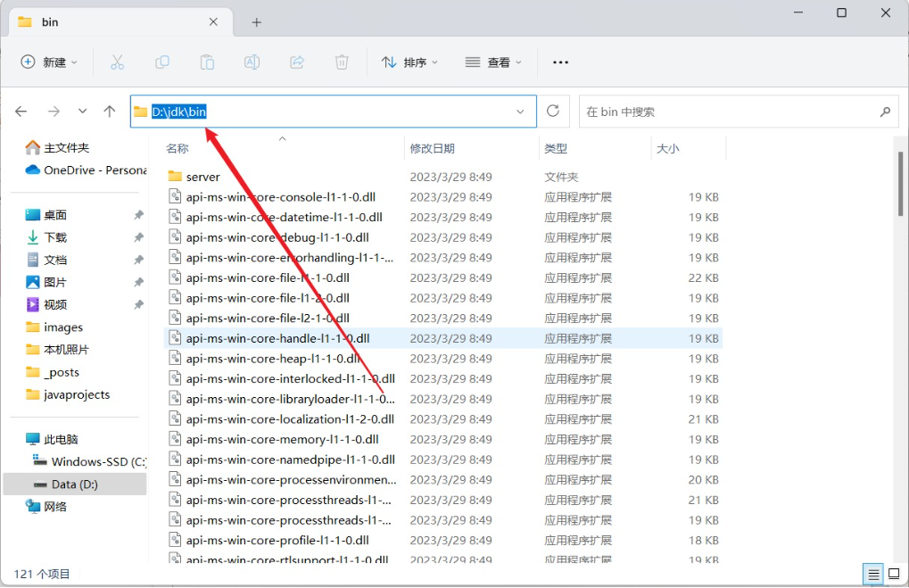
Task: Add a new tab
Action: point(257,21)
